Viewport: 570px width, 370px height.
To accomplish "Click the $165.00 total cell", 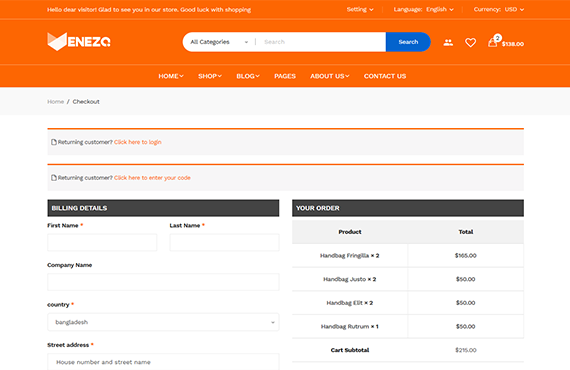I will [466, 256].
